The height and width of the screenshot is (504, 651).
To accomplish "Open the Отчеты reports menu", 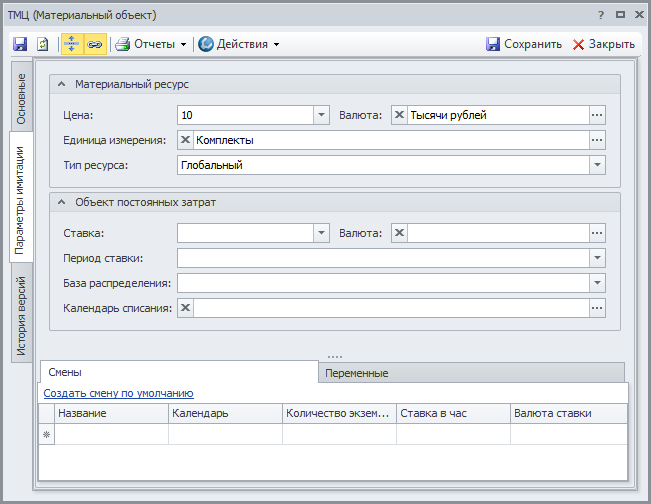I will point(152,44).
